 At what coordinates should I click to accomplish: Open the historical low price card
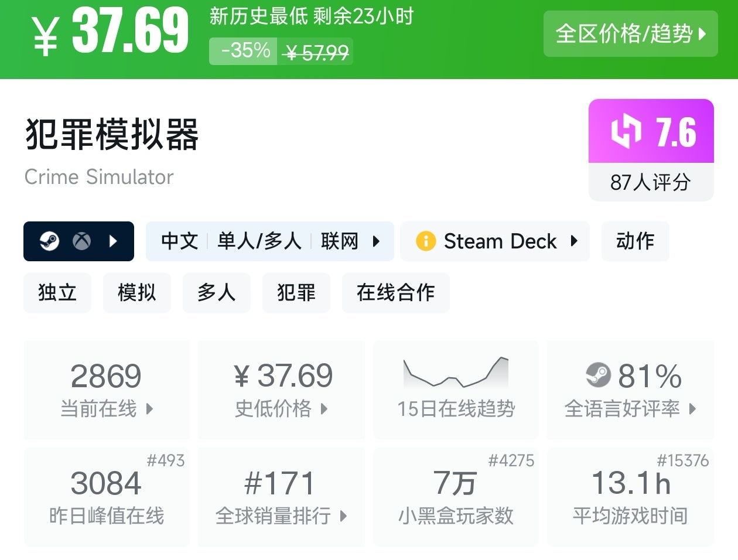(282, 390)
